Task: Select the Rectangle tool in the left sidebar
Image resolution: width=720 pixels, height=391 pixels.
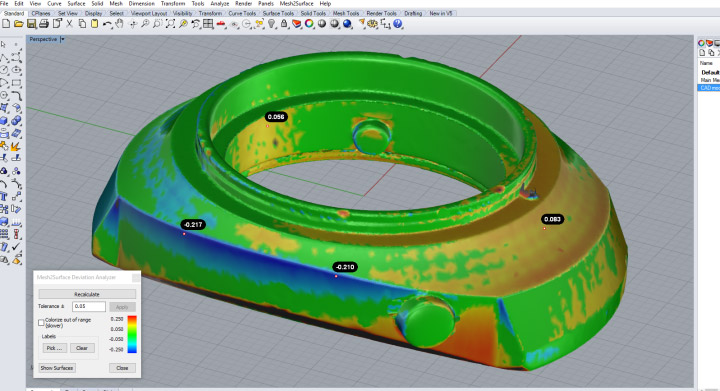Action: click(x=17, y=83)
